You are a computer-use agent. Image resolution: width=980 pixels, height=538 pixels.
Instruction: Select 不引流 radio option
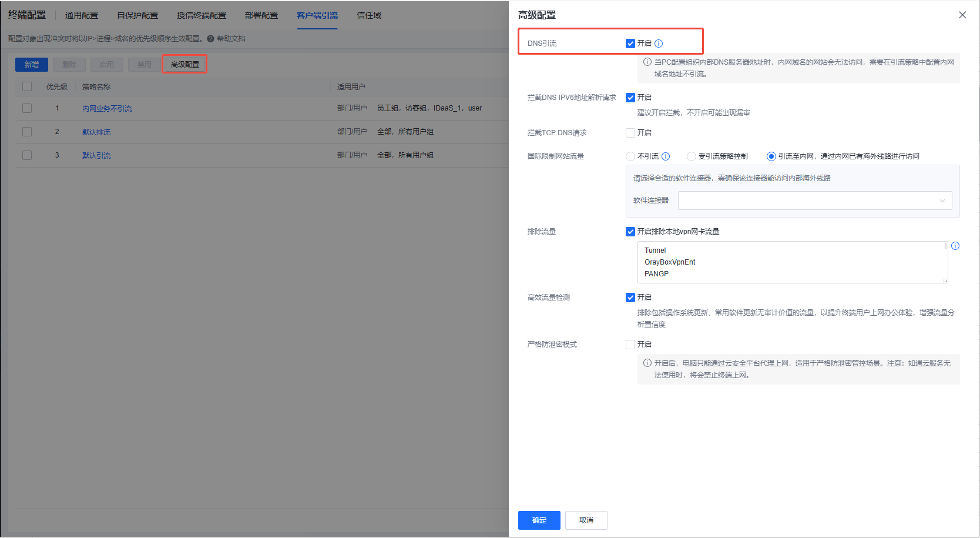point(630,156)
